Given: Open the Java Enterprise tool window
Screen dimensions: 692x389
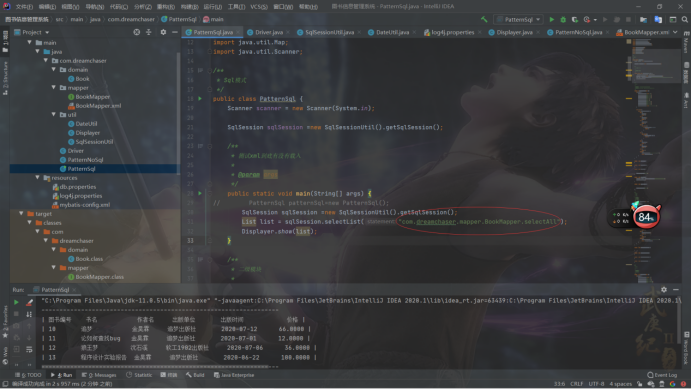Looking at the screenshot, I should pyautogui.click(x=234, y=375).
